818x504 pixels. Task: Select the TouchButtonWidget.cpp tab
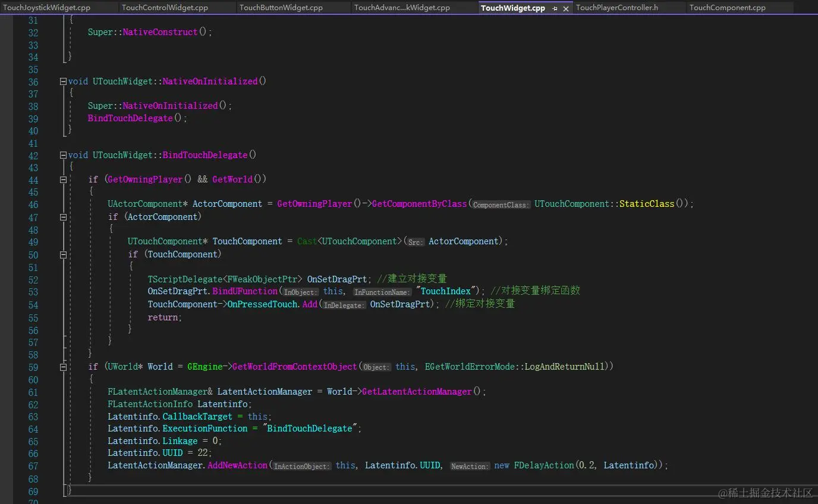[x=281, y=8]
